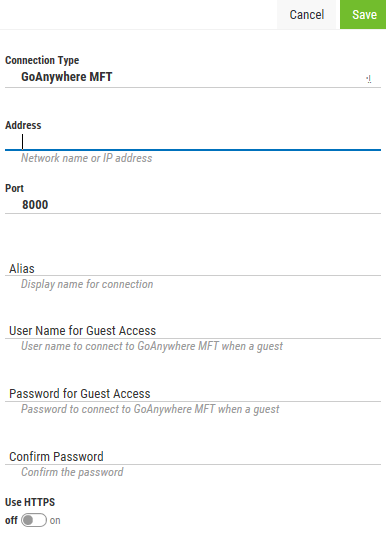Click the Connection Type label
Viewport: 386px width, 544px height.
pyautogui.click(x=42, y=60)
